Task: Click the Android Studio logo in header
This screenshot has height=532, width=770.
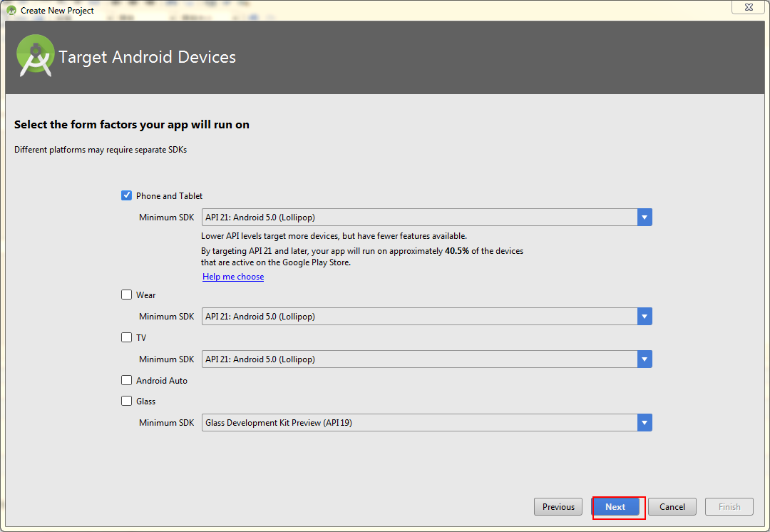Action: coord(36,56)
